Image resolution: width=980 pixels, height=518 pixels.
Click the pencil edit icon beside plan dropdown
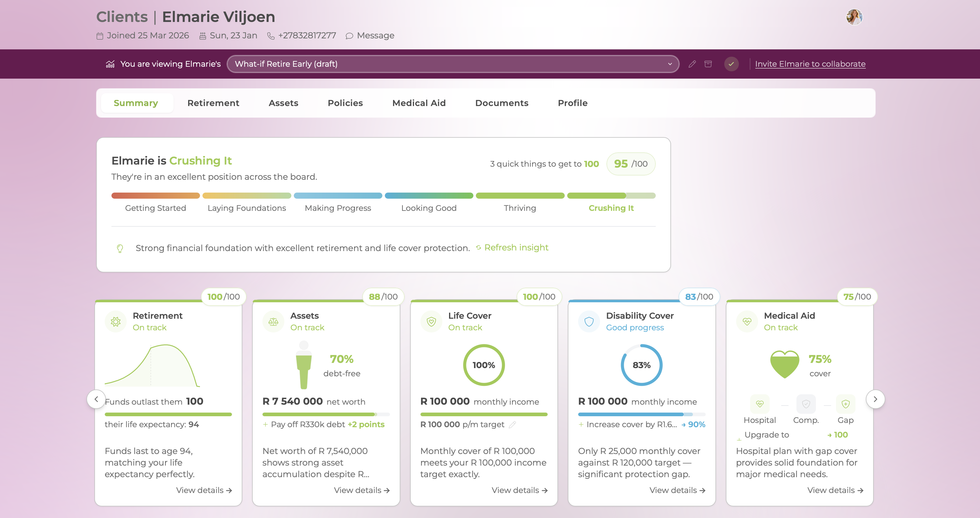tap(692, 64)
